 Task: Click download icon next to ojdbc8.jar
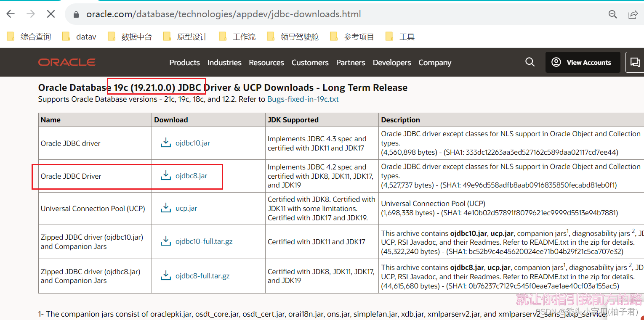click(x=166, y=175)
